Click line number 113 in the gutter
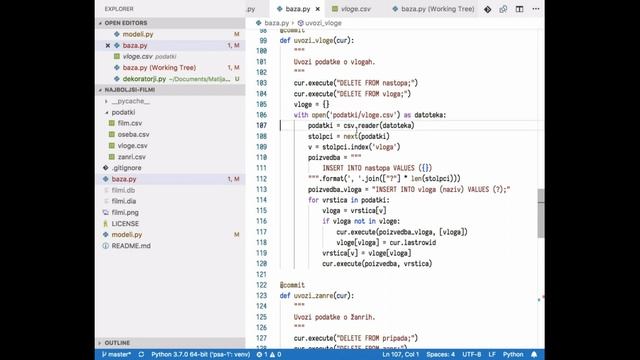640x360 pixels. click(261, 189)
